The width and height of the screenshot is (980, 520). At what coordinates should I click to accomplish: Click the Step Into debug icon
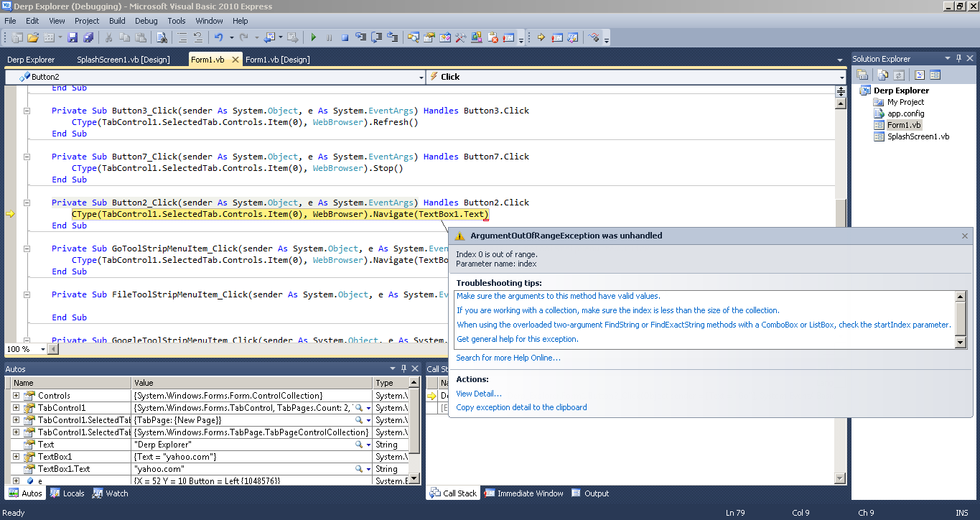[x=360, y=37]
